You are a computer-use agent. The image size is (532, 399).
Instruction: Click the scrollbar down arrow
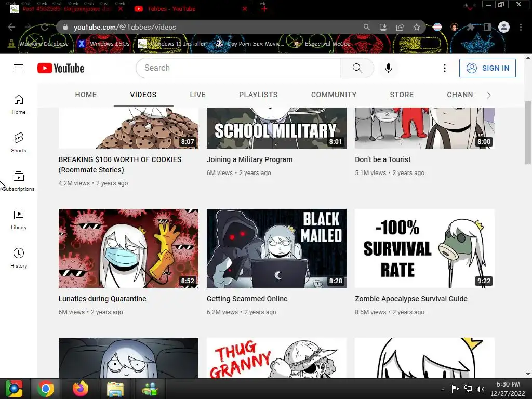tap(528, 375)
